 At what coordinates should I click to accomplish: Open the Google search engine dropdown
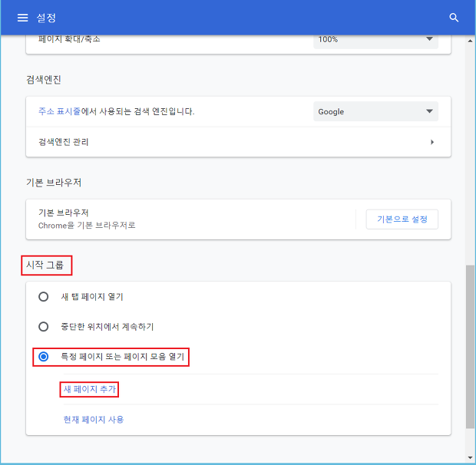[x=375, y=111]
